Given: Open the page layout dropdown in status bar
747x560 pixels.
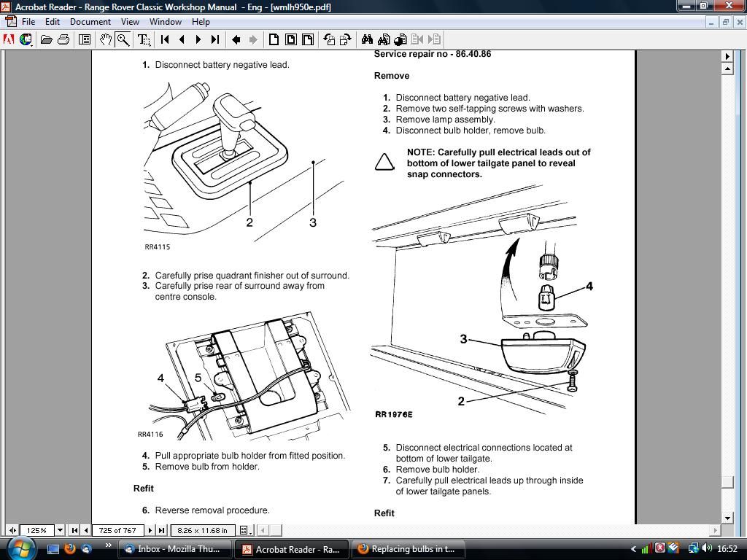Looking at the screenshot, I should 245,530.
